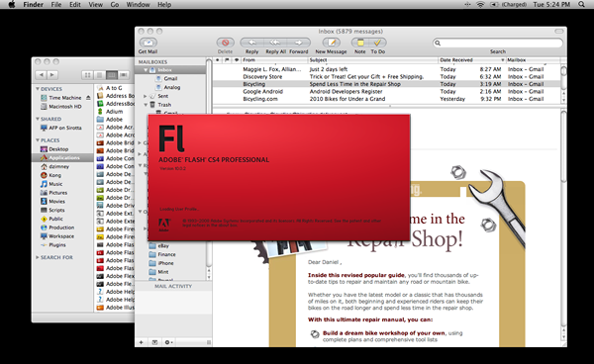The image size is (594, 364).
Task: Add a new mailbox with plus button
Action: tap(142, 342)
